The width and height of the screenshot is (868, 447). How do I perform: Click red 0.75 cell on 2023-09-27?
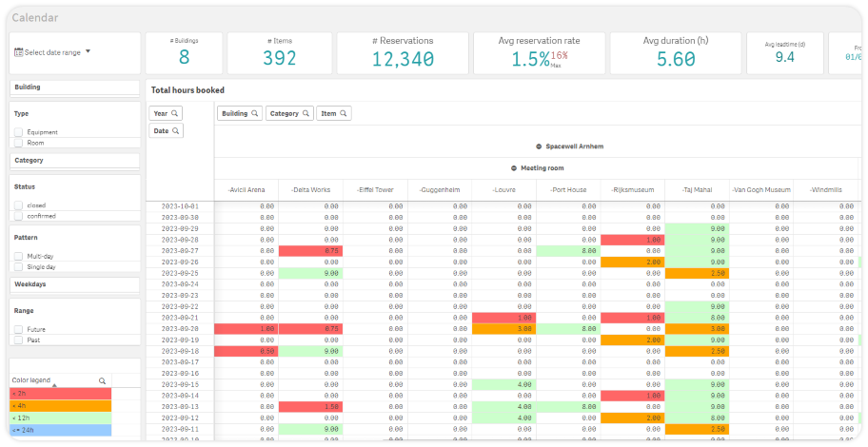coord(310,251)
